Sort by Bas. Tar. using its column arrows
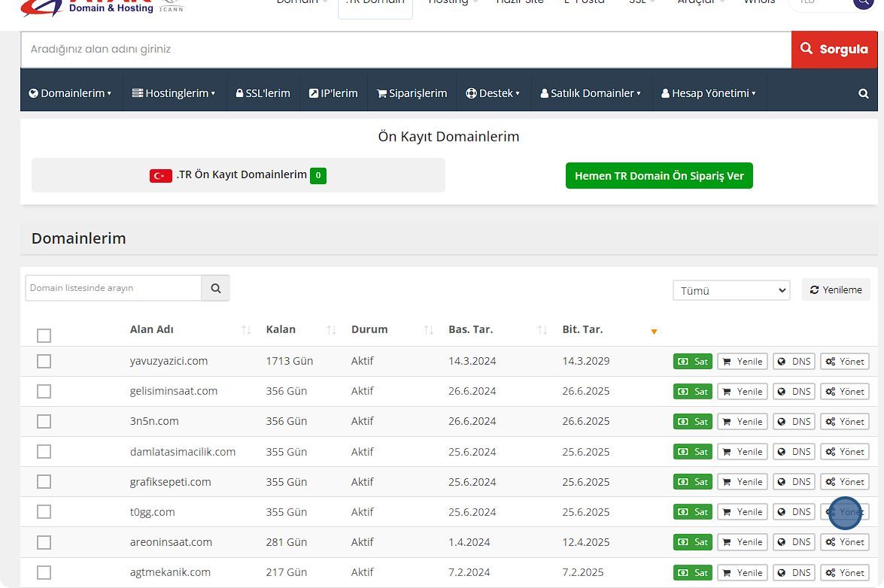 pyautogui.click(x=542, y=330)
